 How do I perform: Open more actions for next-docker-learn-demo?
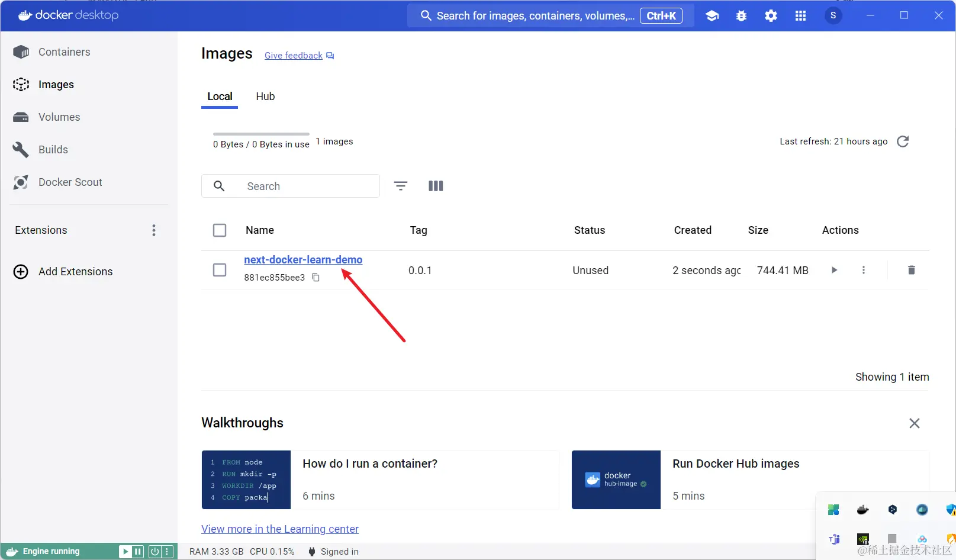(864, 270)
